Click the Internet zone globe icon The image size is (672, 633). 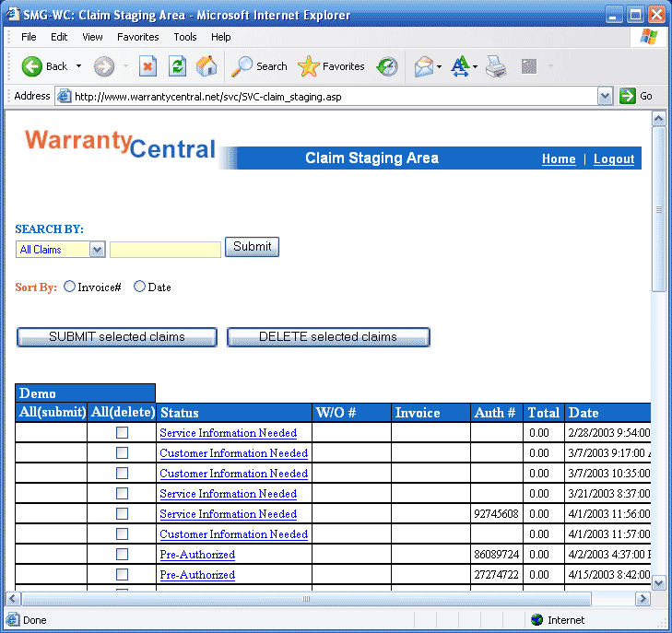[x=536, y=619]
